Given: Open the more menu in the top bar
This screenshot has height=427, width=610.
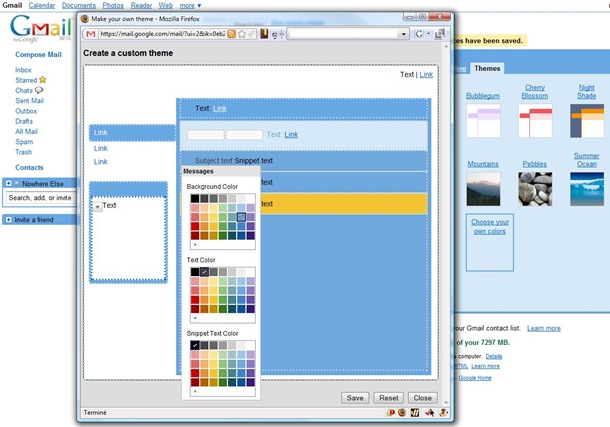Looking at the screenshot, I should point(190,5).
